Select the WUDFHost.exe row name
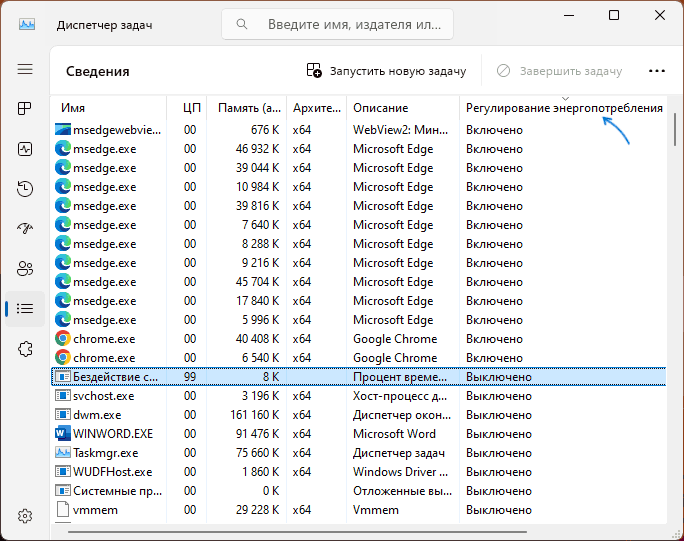This screenshot has width=684, height=541. [x=113, y=472]
